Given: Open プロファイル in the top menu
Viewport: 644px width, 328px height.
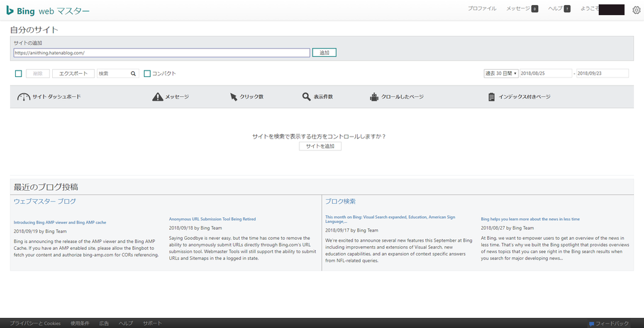Looking at the screenshot, I should click(482, 9).
